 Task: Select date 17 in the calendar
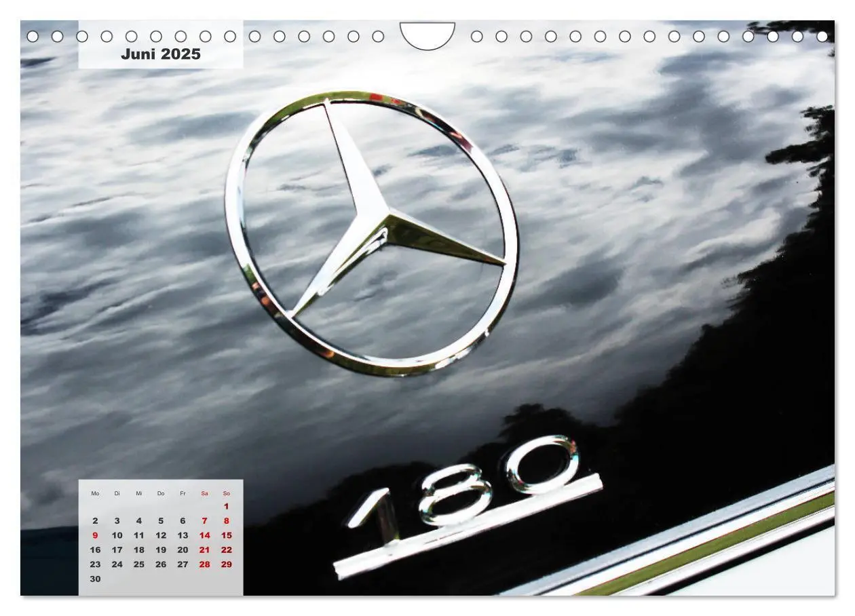point(117,550)
